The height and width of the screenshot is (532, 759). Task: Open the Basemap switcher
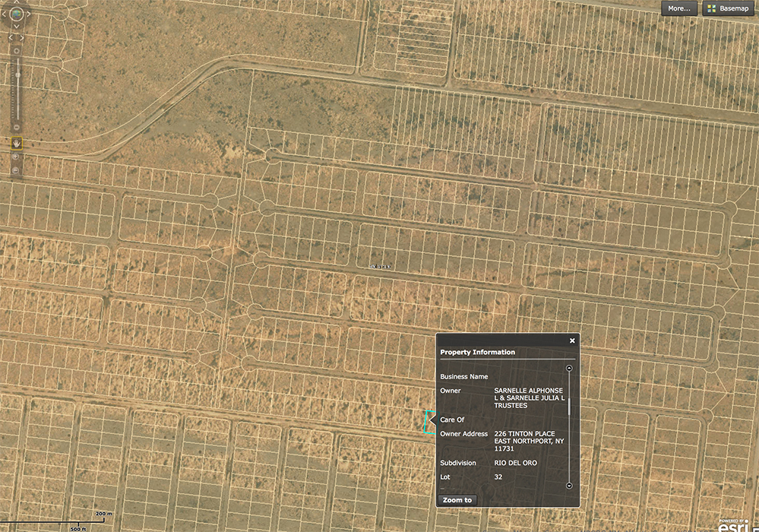click(728, 8)
